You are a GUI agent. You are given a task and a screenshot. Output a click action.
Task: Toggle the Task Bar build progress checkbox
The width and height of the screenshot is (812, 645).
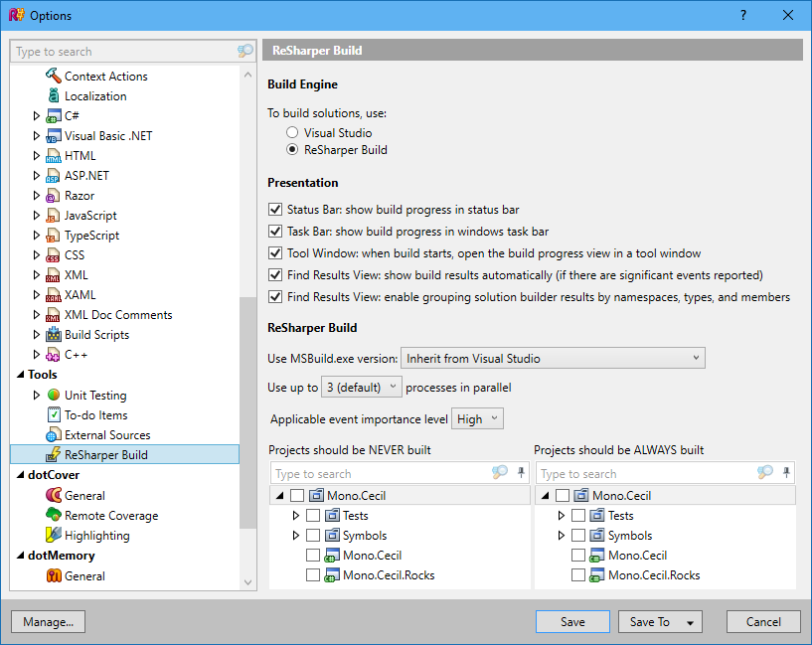pos(275,231)
